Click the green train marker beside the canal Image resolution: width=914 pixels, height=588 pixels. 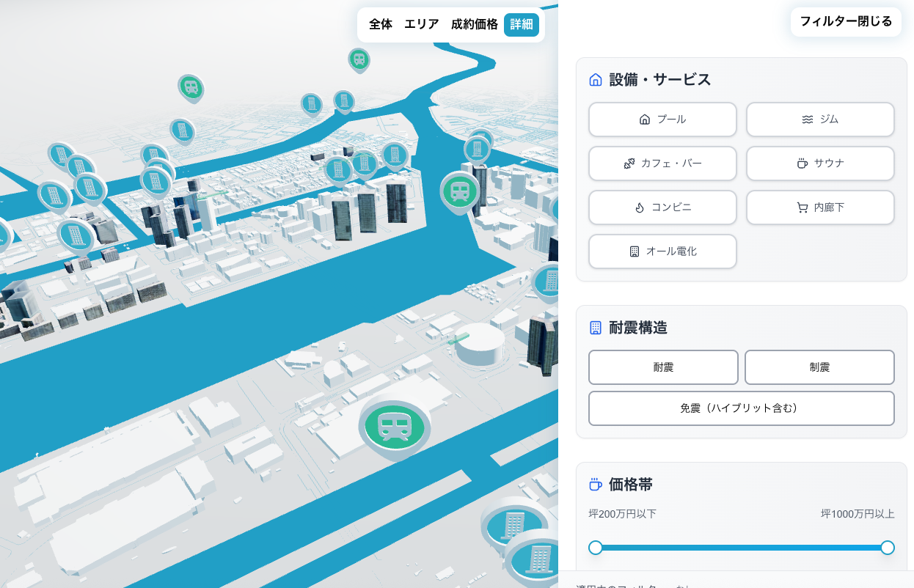(x=460, y=191)
